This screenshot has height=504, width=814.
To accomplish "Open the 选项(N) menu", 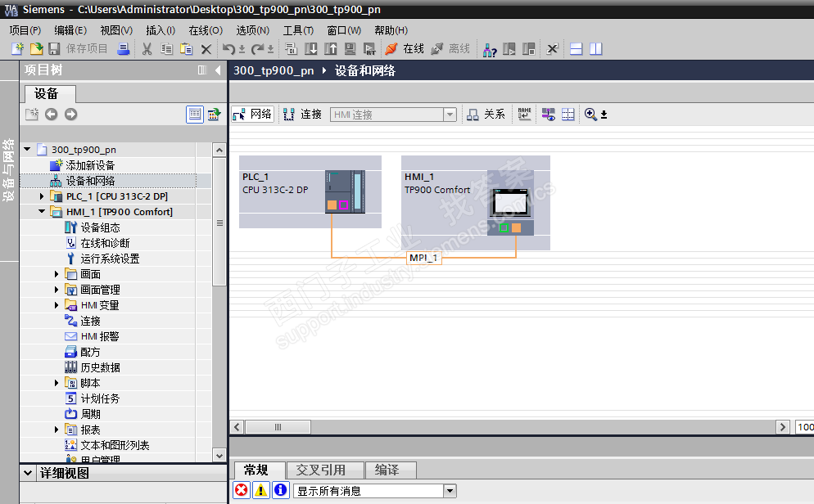I will pyautogui.click(x=253, y=30).
